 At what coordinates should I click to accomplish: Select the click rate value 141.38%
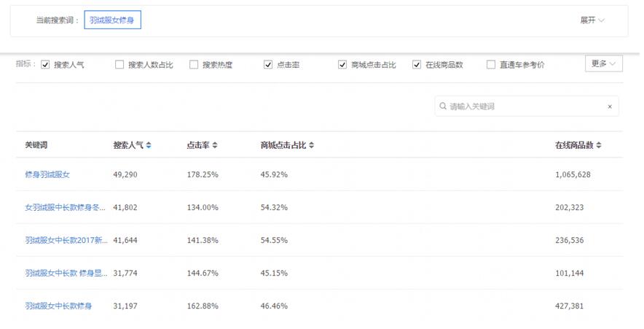(203, 240)
